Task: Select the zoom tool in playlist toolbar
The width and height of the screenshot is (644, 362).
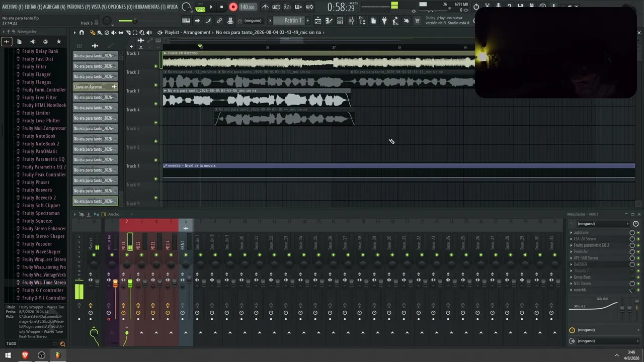Action: pos(142,33)
